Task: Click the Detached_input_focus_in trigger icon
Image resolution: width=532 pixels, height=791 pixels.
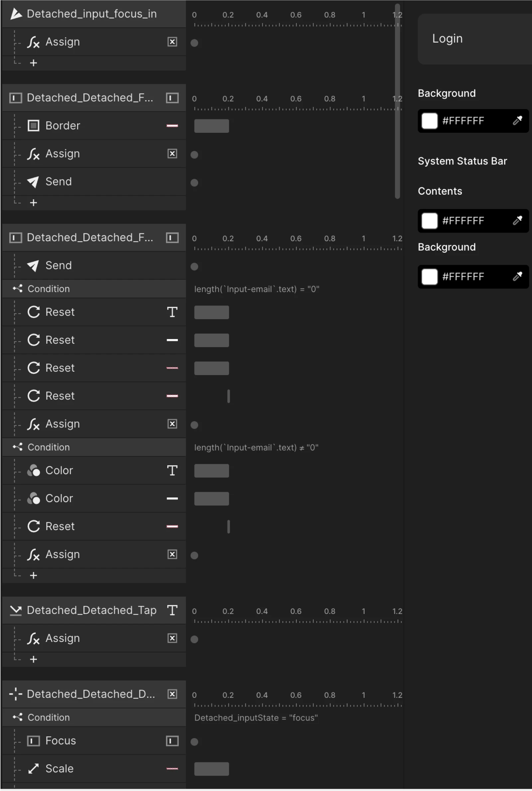Action: (x=16, y=14)
